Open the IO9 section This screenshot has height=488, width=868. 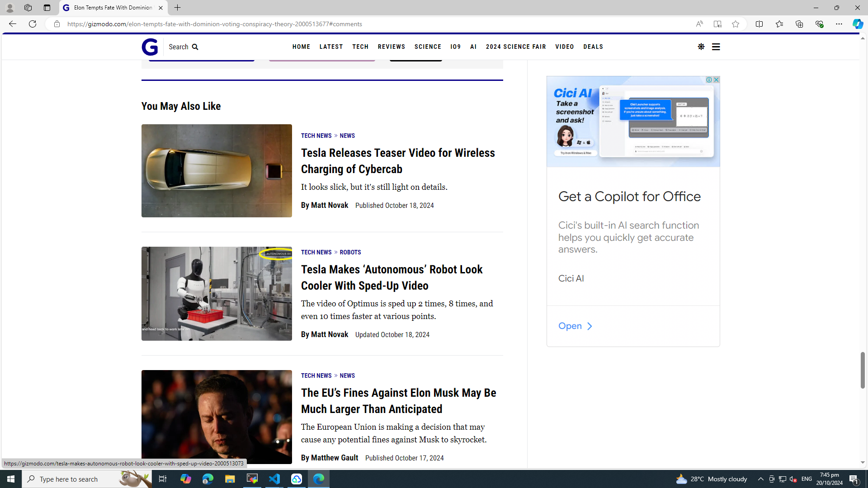456,47
